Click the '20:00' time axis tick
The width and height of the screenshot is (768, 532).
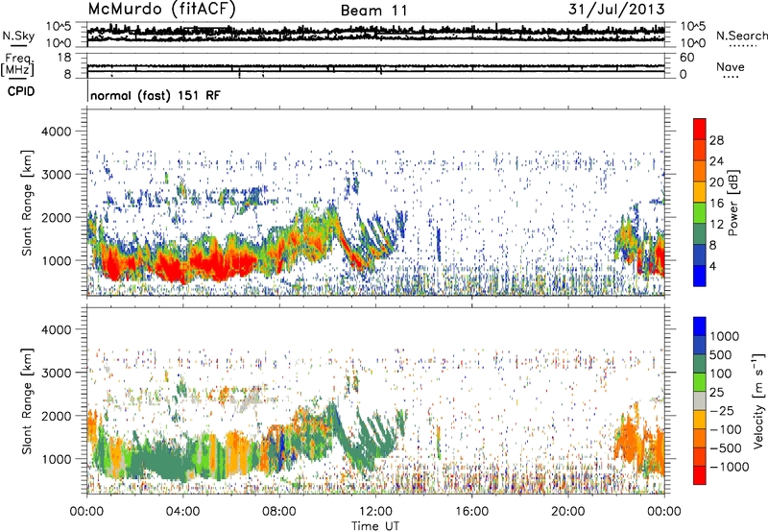(x=567, y=512)
